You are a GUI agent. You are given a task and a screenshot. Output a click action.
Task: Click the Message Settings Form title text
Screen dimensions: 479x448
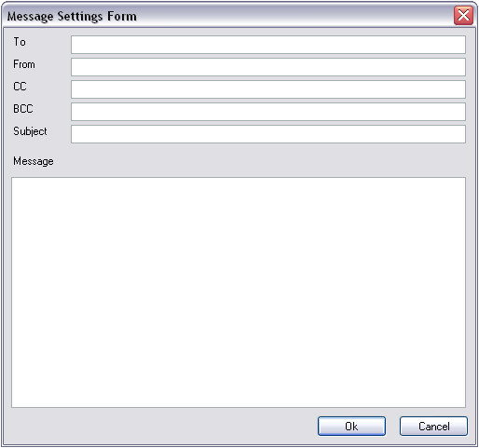tap(72, 17)
